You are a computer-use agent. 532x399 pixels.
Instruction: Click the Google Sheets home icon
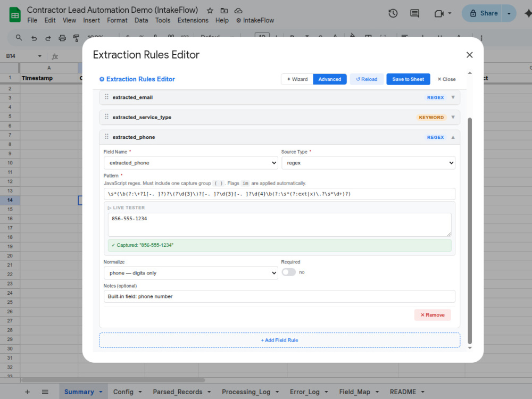point(14,14)
